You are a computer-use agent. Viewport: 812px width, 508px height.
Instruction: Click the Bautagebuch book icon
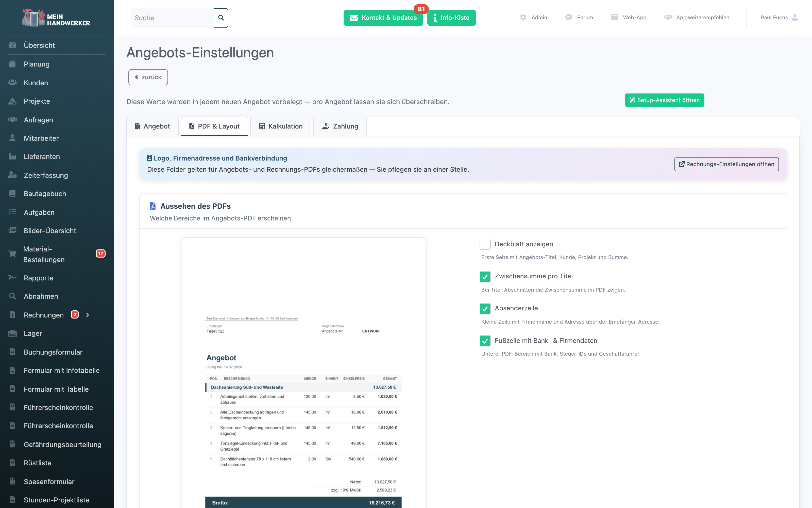tap(12, 194)
